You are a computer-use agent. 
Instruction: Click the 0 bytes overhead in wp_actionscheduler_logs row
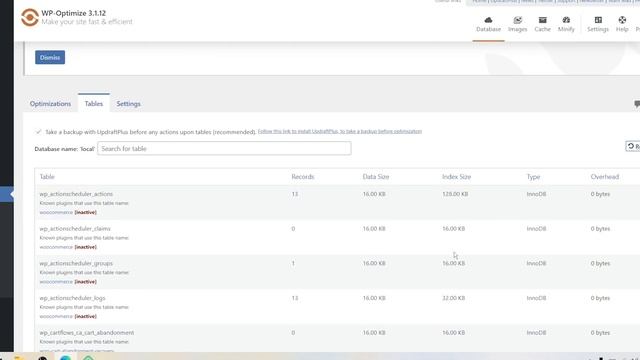[x=600, y=298]
